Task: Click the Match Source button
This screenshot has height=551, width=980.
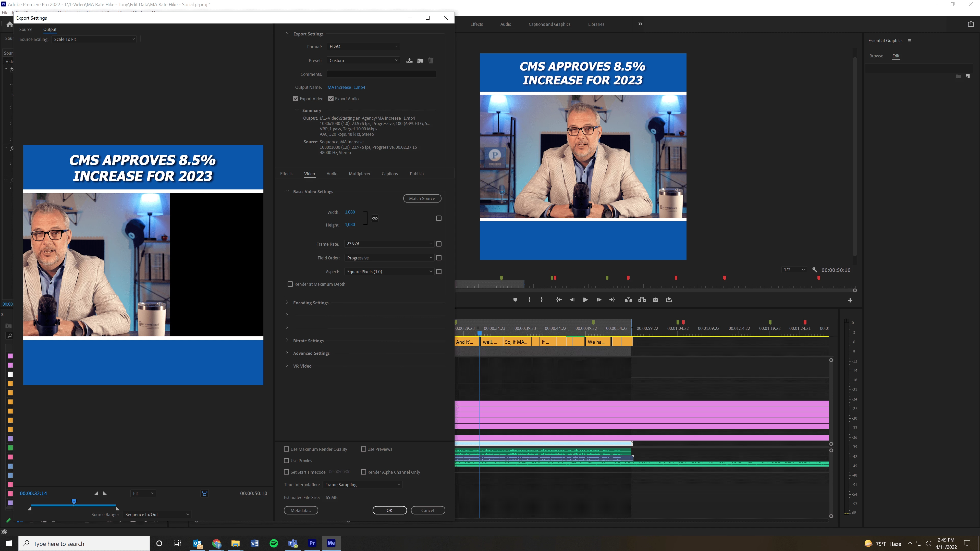Action: click(x=422, y=198)
